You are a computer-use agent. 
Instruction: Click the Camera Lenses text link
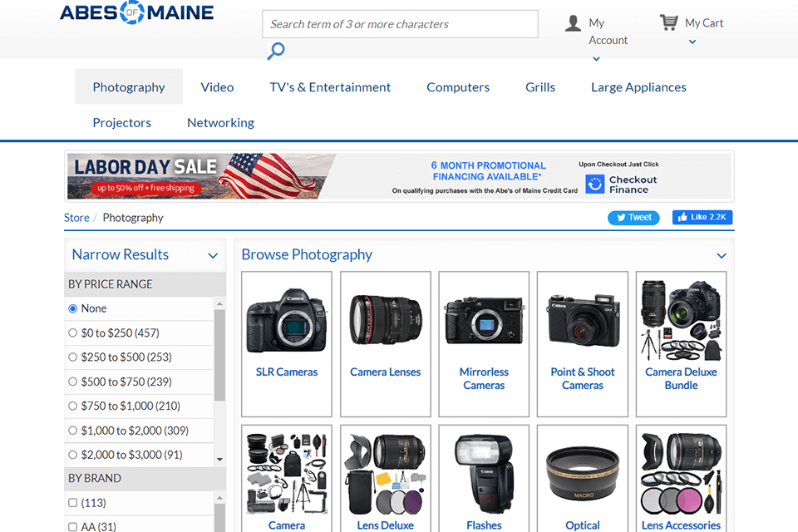click(385, 372)
